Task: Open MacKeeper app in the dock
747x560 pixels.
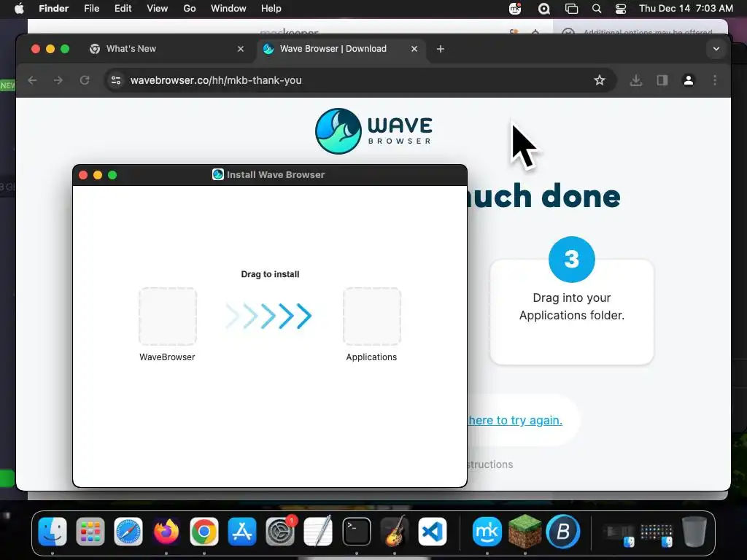Action: coord(487,532)
